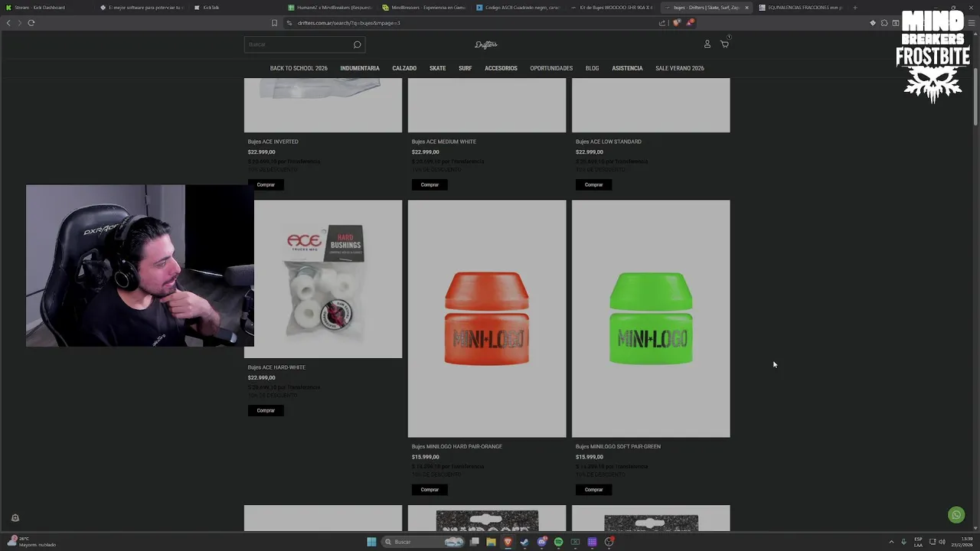Open the INDUMENTARIA menu
Screen dimensions: 980x551
(360, 68)
